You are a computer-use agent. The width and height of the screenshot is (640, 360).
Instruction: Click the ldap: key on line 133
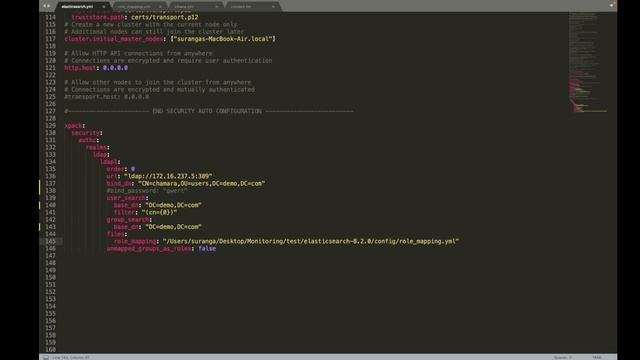click(x=101, y=155)
